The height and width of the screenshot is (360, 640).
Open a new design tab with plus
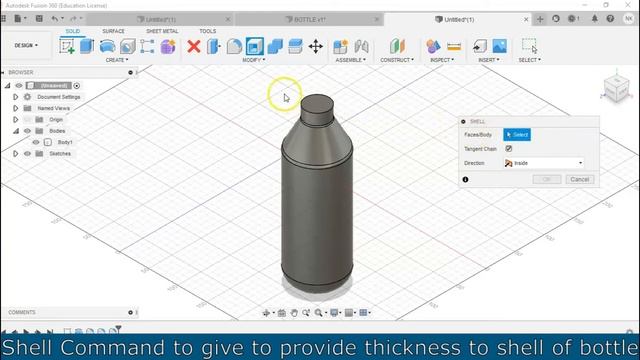[540, 19]
